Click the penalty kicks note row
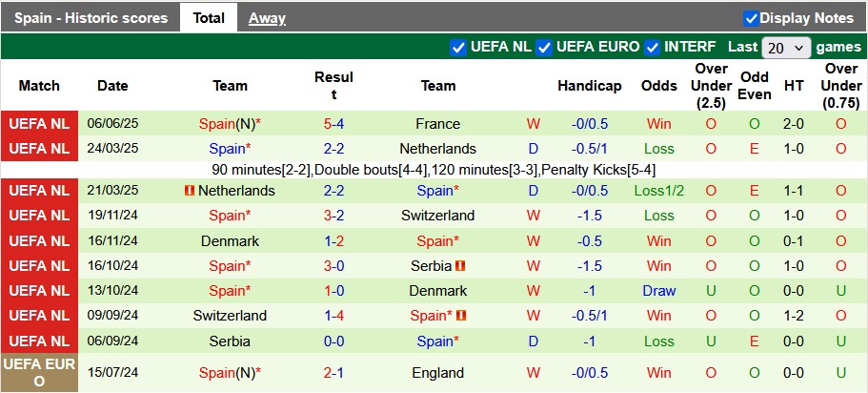 [x=434, y=170]
